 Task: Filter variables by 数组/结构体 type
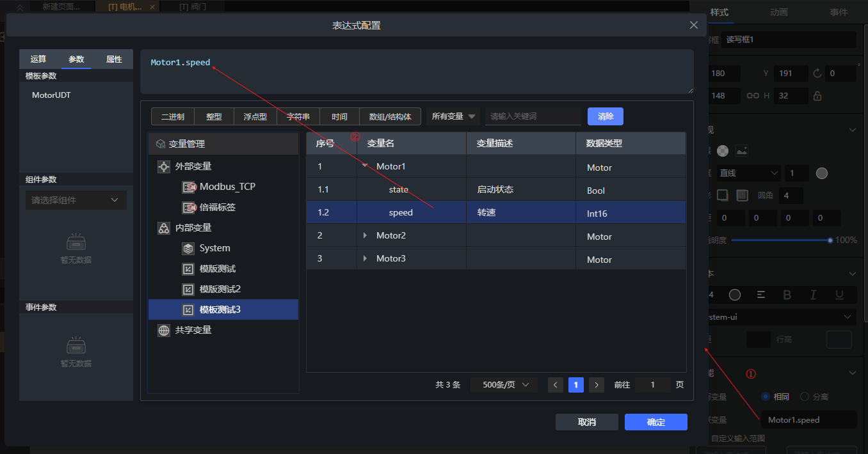(390, 116)
